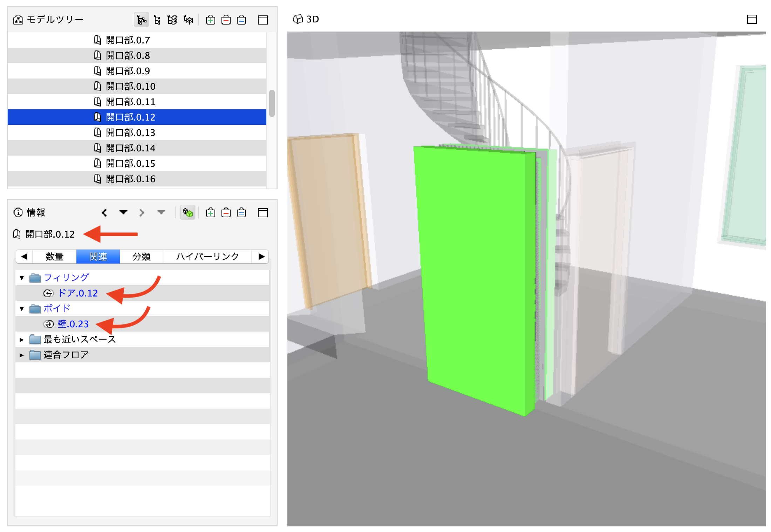This screenshot has width=771, height=532.
Task: Open the ドア.0.12 link
Action: tap(78, 293)
